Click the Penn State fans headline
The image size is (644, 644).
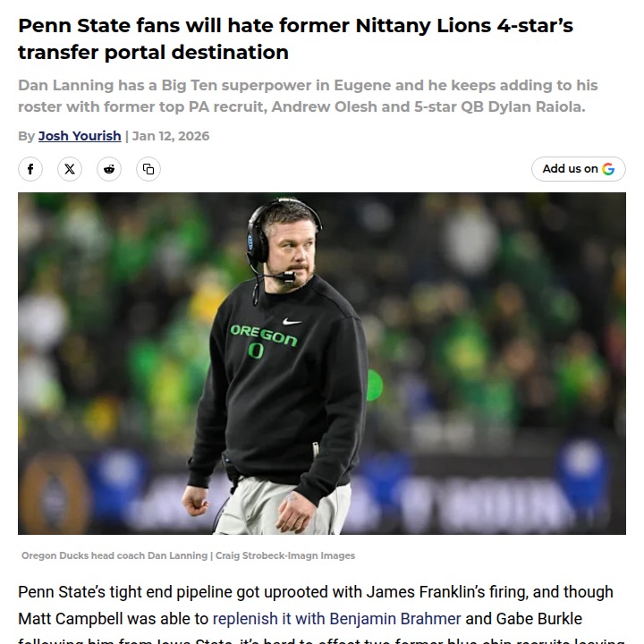pyautogui.click(x=295, y=38)
